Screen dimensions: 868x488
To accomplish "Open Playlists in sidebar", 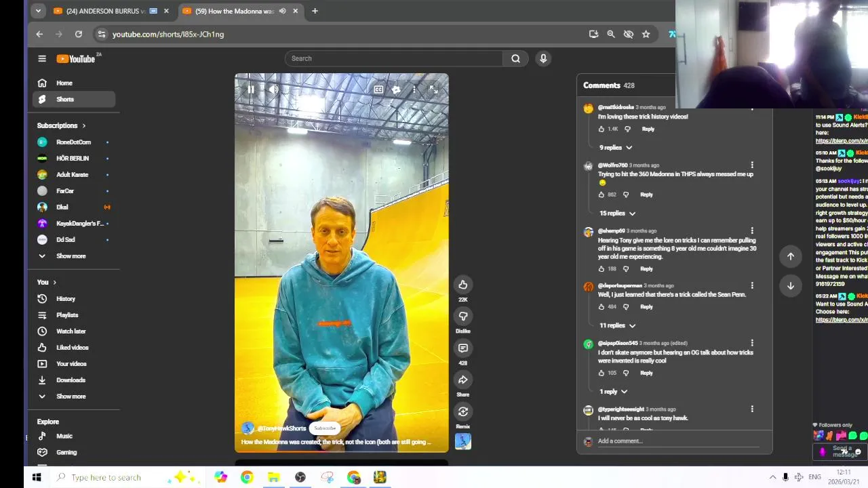I will pos(74,315).
